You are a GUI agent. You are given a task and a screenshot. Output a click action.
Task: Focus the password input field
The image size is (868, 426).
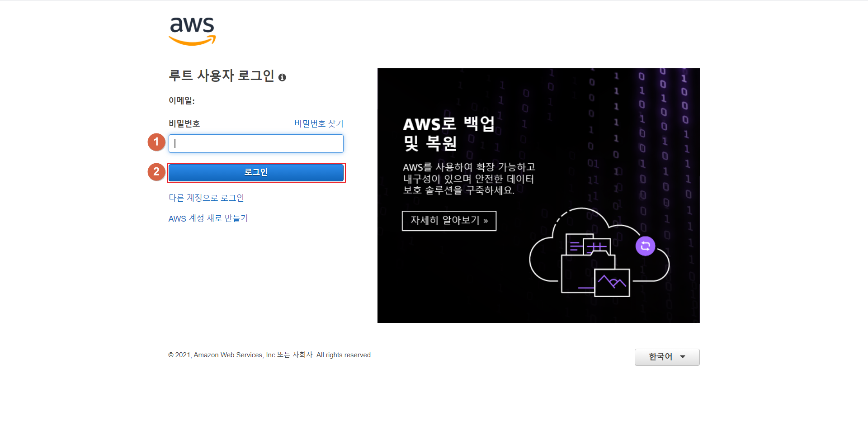(256, 143)
